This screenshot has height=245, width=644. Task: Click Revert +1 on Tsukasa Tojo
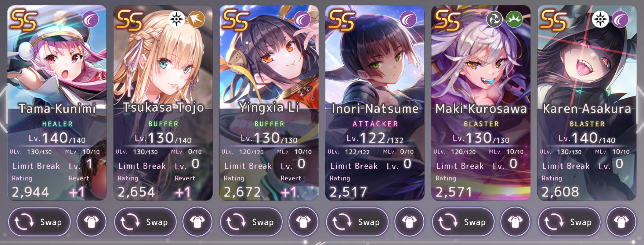coord(184,186)
